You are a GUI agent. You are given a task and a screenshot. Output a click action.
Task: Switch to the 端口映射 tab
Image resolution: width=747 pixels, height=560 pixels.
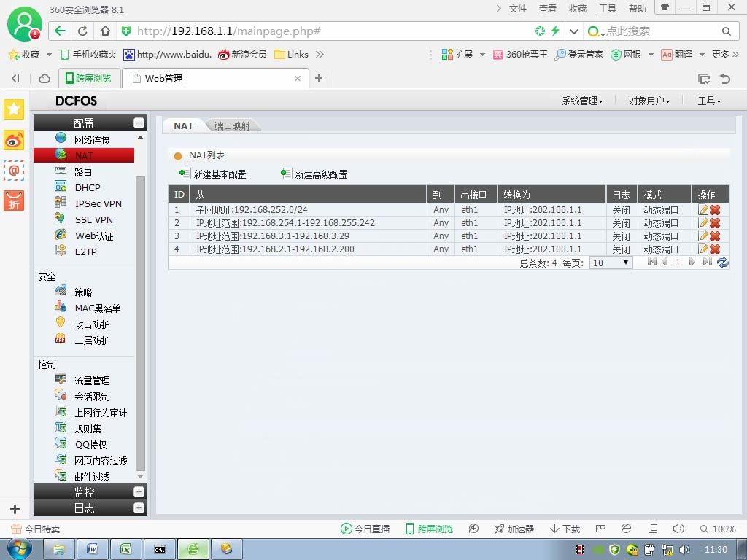233,125
